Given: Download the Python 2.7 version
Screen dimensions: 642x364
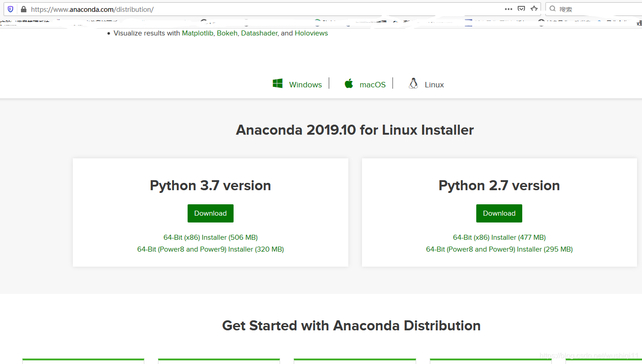Looking at the screenshot, I should (499, 213).
